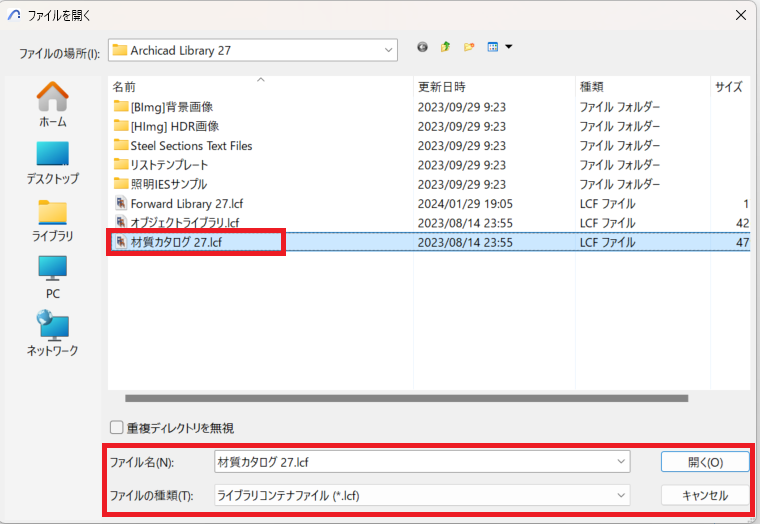760x524 pixels.
Task: Select the [HImg] HDR画像 folder icon
Action: (x=121, y=126)
